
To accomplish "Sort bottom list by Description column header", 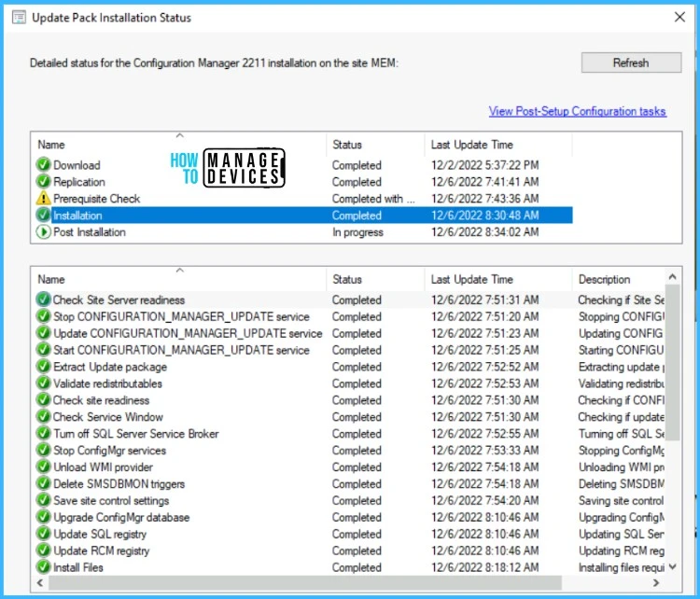I will tap(619, 279).
